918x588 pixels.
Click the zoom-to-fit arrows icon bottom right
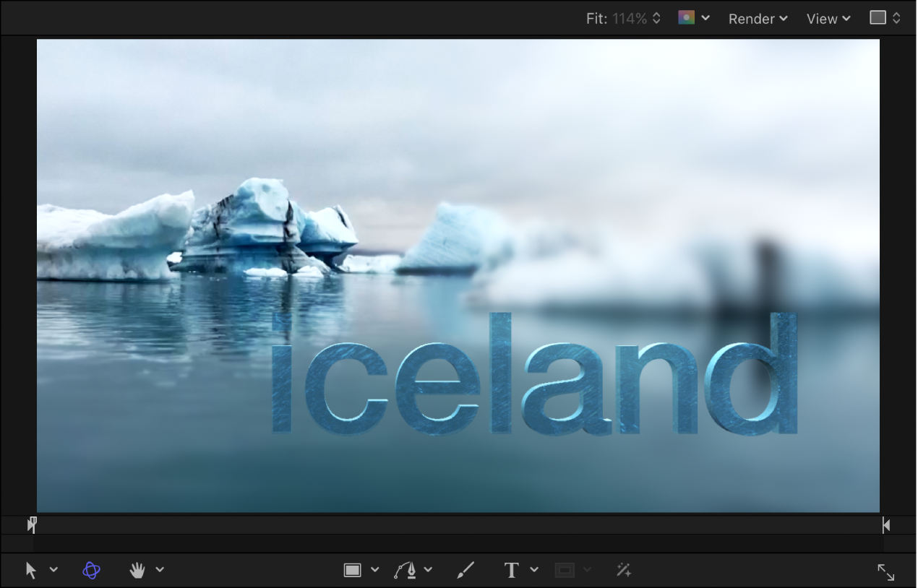pos(887,572)
